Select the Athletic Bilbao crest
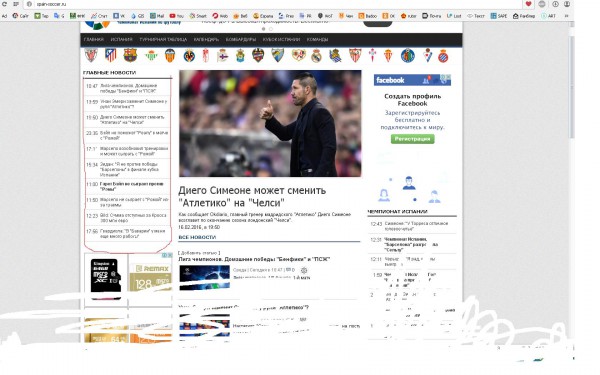600x375 pixels. [91, 55]
